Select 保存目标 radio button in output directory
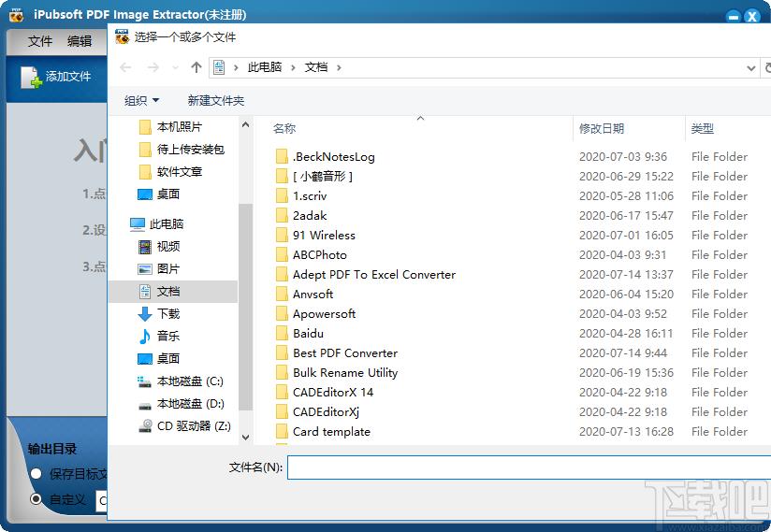771x532 pixels. point(36,474)
